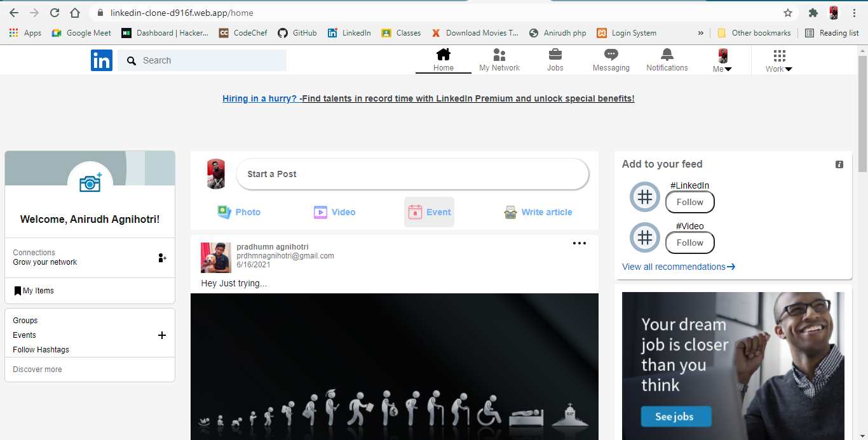
Task: Select the Video icon to share video
Action: tap(321, 211)
